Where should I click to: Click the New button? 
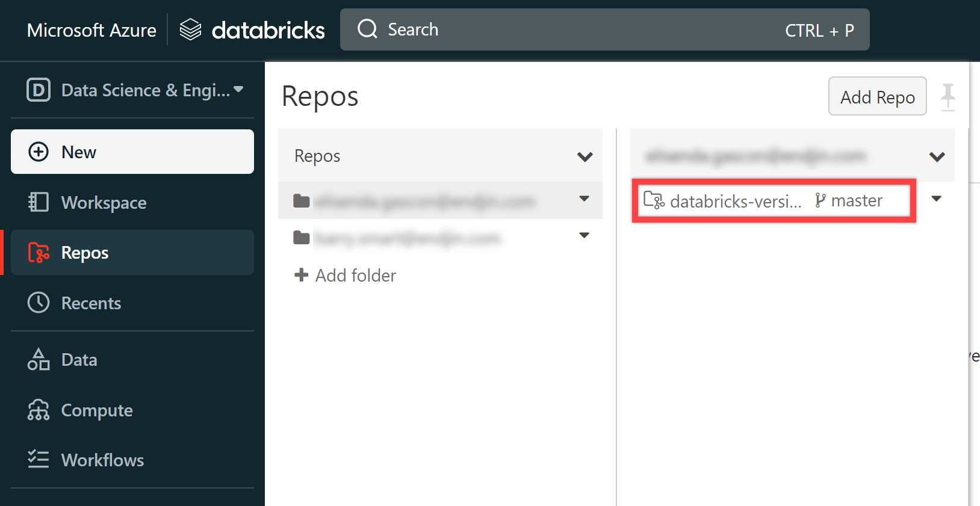coord(132,152)
